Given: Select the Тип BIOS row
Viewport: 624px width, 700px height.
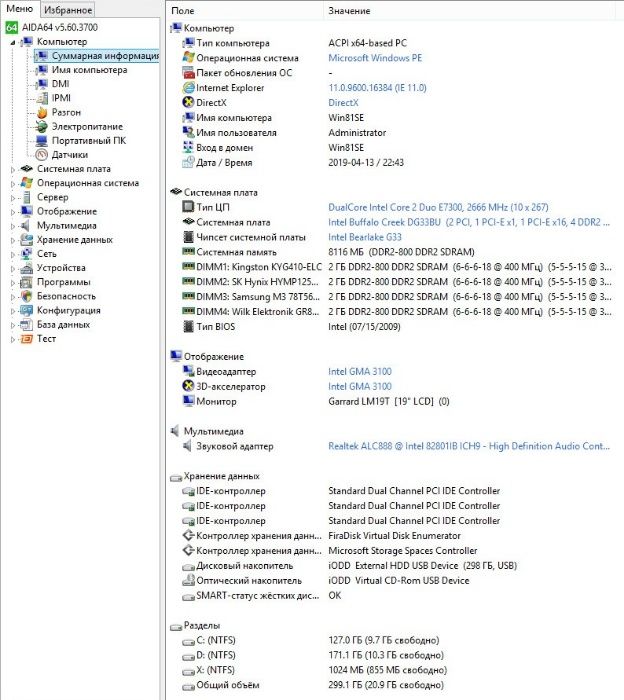Looking at the screenshot, I should click(395, 327).
